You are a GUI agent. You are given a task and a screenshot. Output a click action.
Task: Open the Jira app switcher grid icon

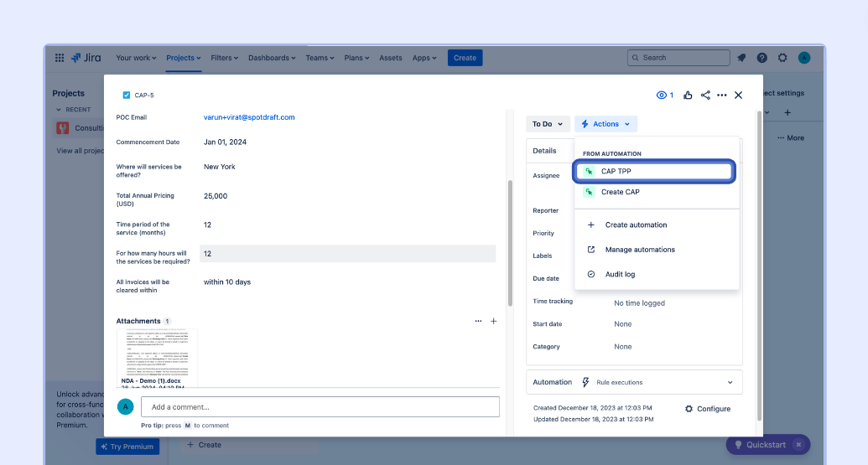pos(60,58)
